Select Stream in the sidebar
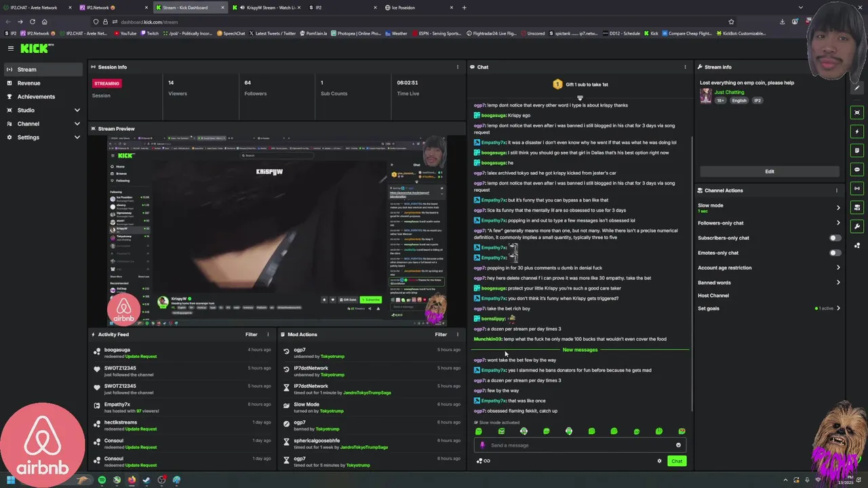 (43, 69)
